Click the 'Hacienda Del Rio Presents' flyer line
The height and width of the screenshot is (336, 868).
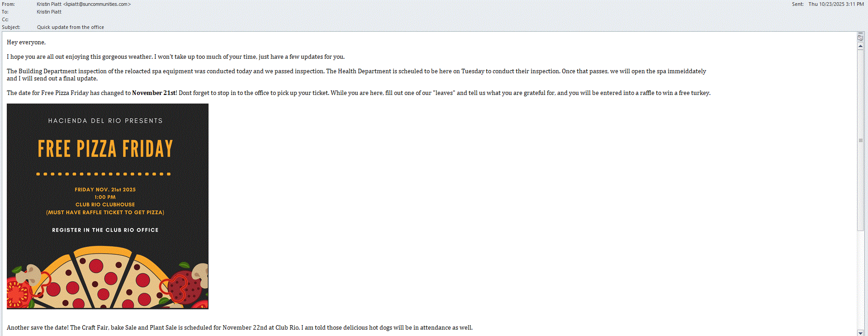click(x=105, y=121)
